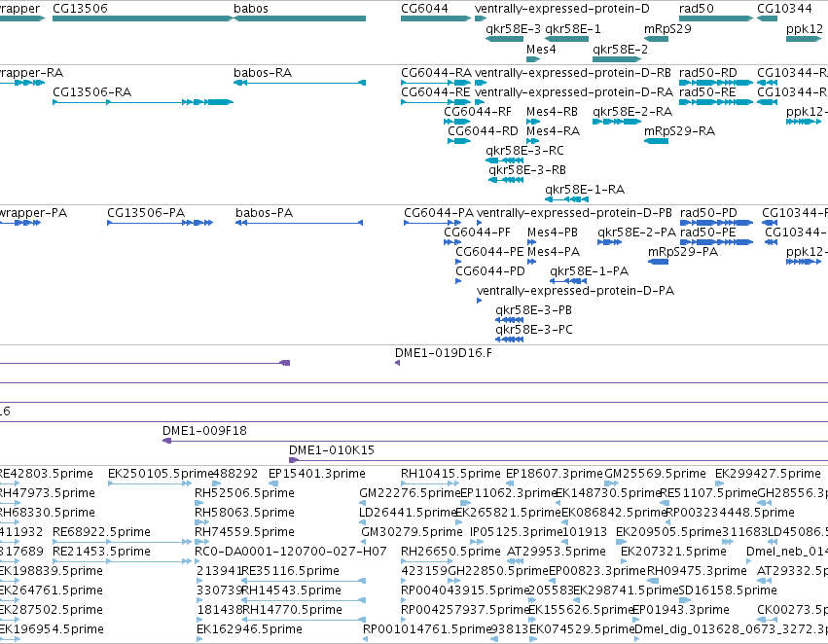Select the Mes4-RB transcript label

pyautogui.click(x=552, y=112)
